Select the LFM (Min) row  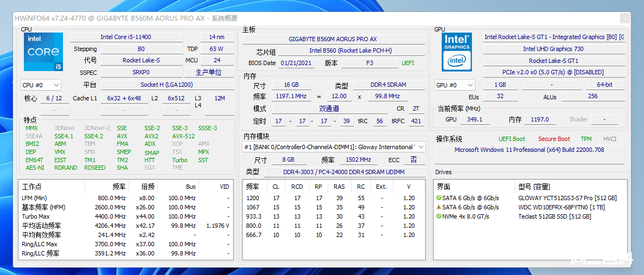pyautogui.click(x=126, y=198)
